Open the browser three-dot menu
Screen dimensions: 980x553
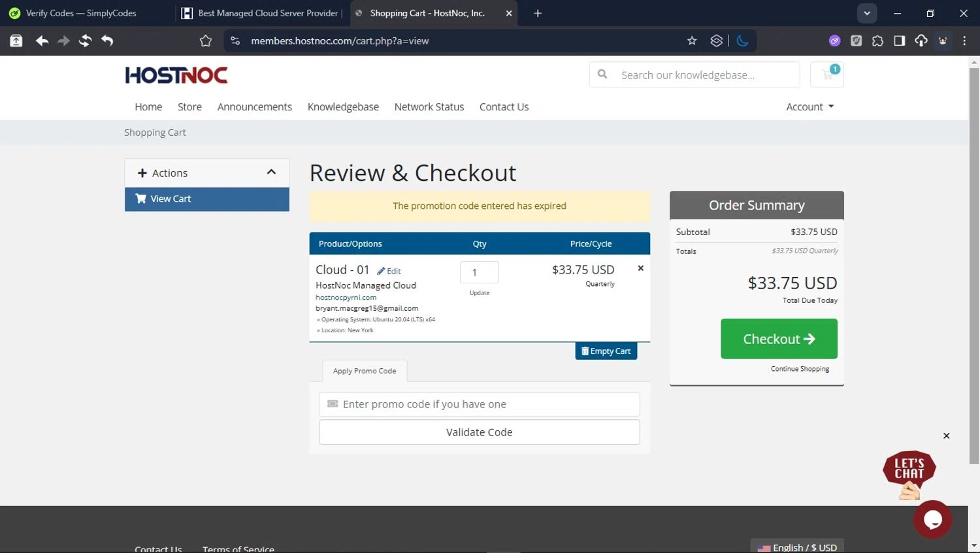click(x=964, y=40)
